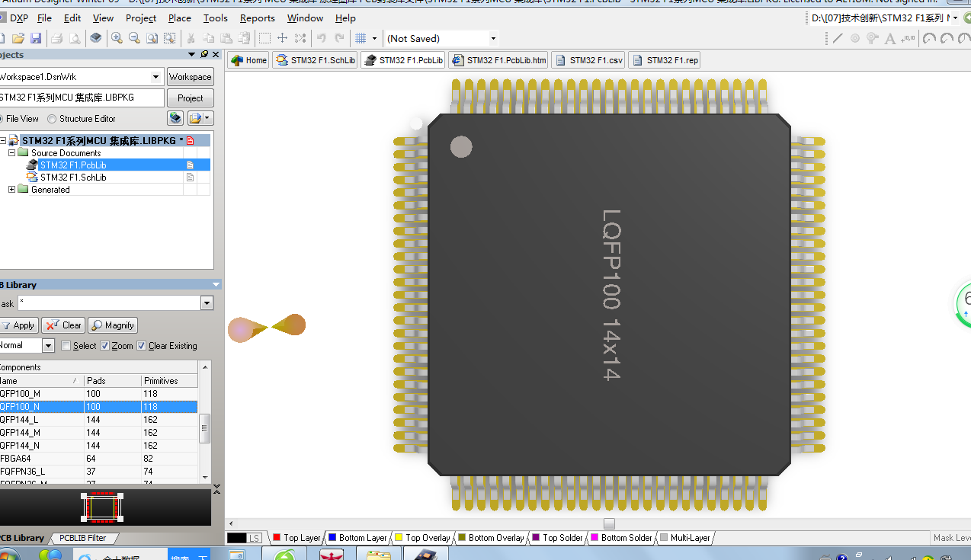Click the library chip icon next to Print Preview

click(x=95, y=38)
